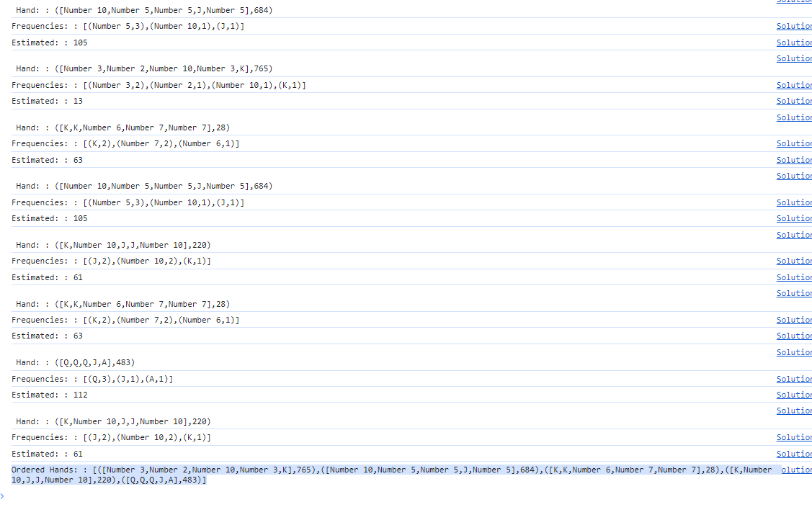Click Frequencies line containing (Number 3,2)

159,86
